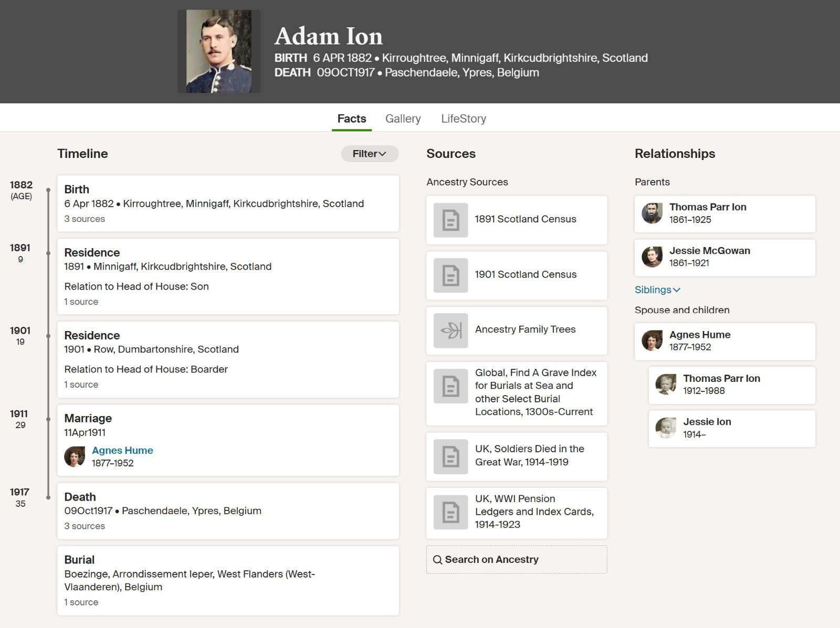840x628 pixels.
Task: Click Agnes Hume's portrait in the Marriage event
Action: [x=75, y=456]
